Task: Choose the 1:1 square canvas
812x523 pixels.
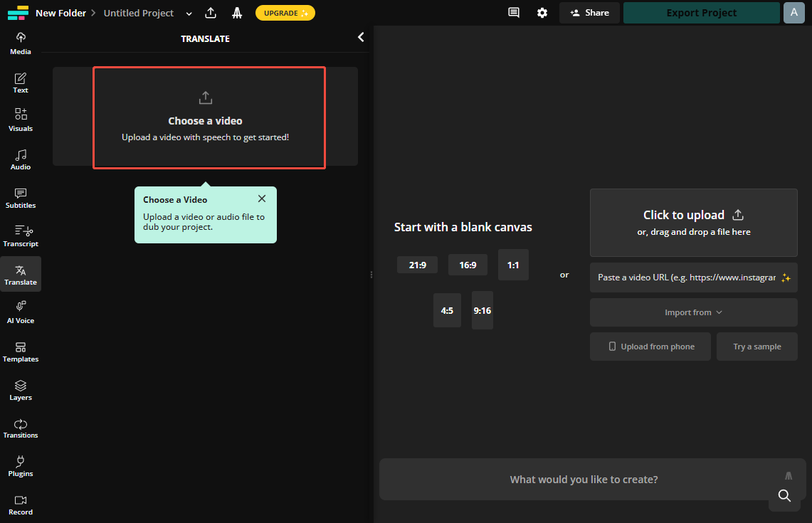Action: [513, 265]
